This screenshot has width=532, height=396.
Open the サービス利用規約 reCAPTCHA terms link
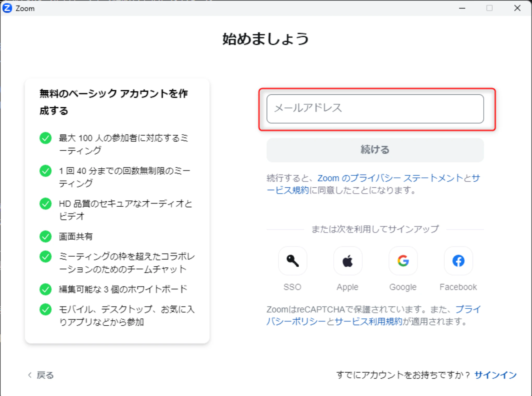(x=368, y=322)
